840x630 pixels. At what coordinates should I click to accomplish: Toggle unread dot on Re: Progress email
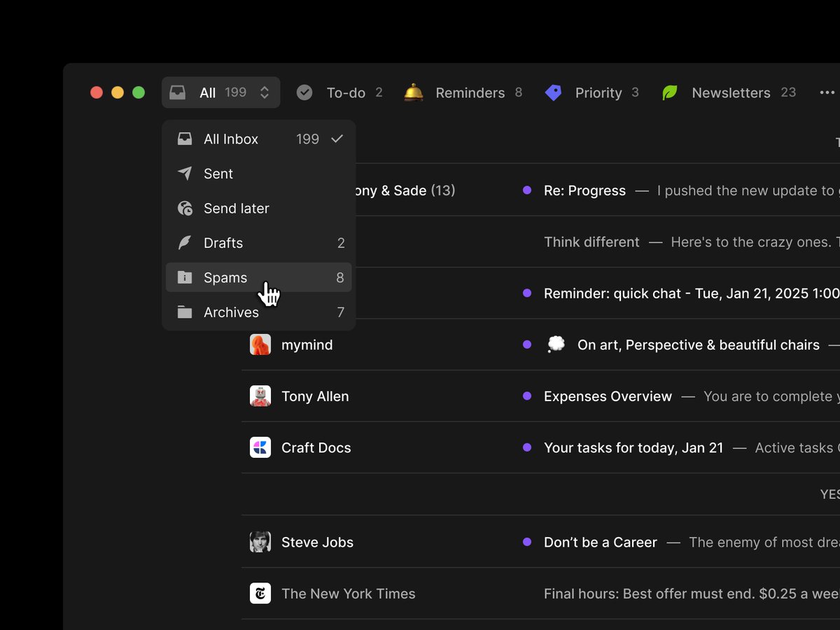pos(527,190)
